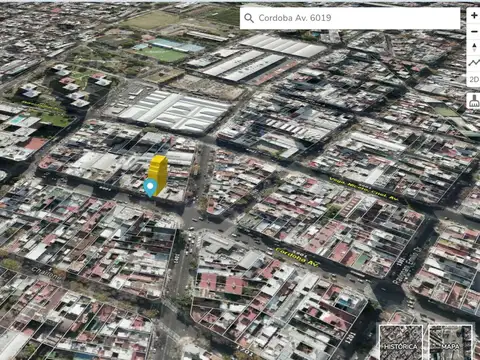Focus the address search field
Viewport: 480px width, 360px height.
[x=350, y=18]
